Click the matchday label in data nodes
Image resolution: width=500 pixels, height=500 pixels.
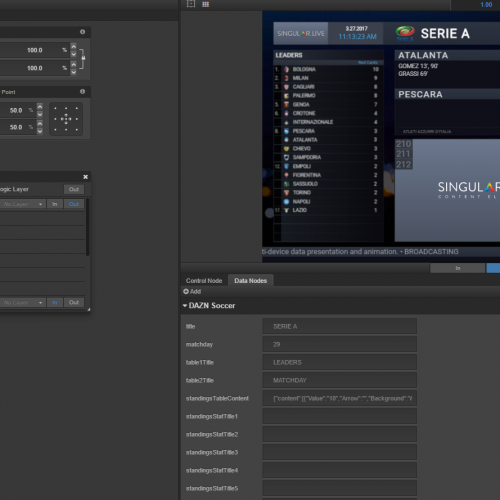(199, 344)
